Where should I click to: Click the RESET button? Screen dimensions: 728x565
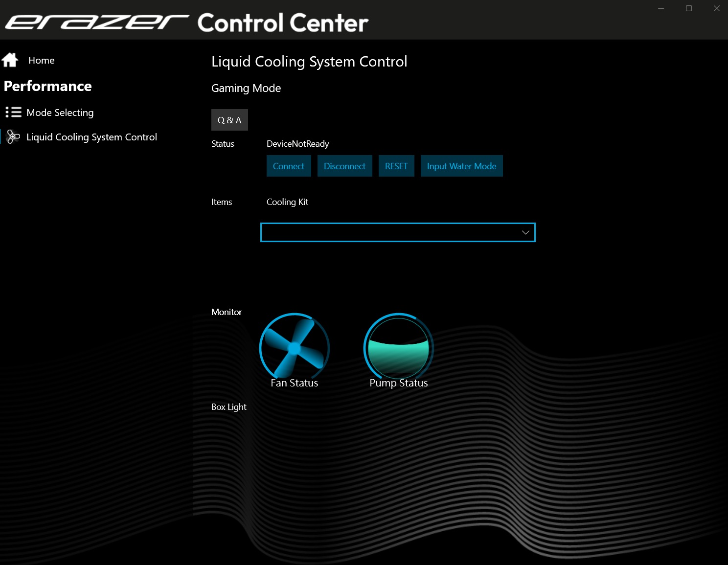click(396, 166)
